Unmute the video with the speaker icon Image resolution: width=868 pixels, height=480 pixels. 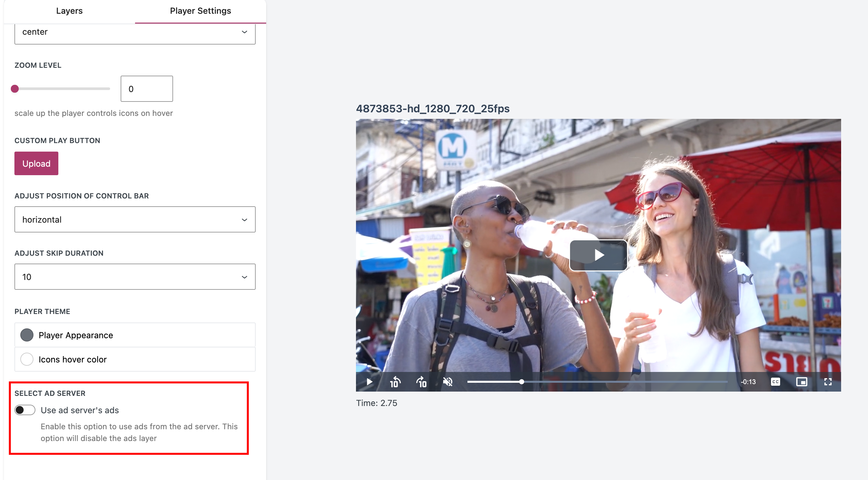point(447,382)
